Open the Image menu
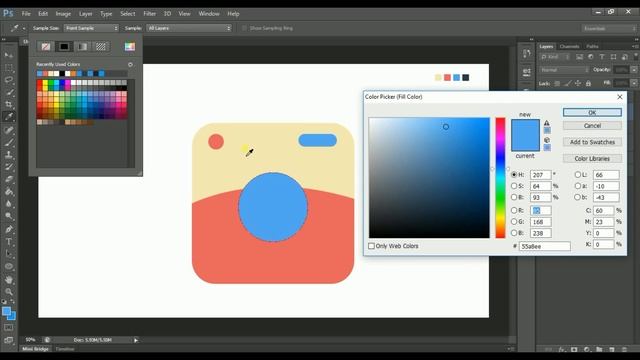 click(x=63, y=13)
